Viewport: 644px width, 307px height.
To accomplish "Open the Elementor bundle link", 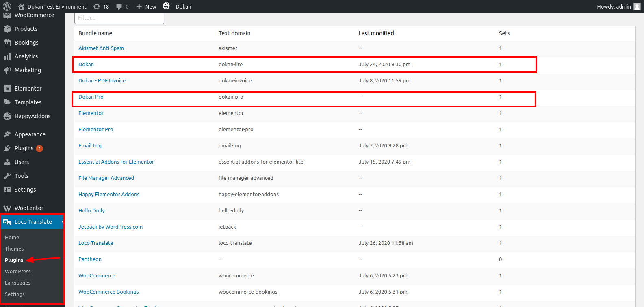I will (x=91, y=113).
